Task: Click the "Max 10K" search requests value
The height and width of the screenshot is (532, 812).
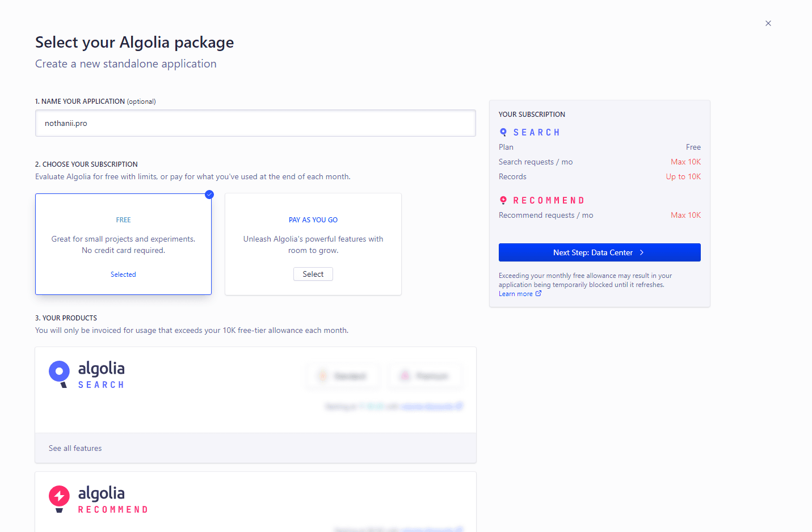Action: click(685, 162)
